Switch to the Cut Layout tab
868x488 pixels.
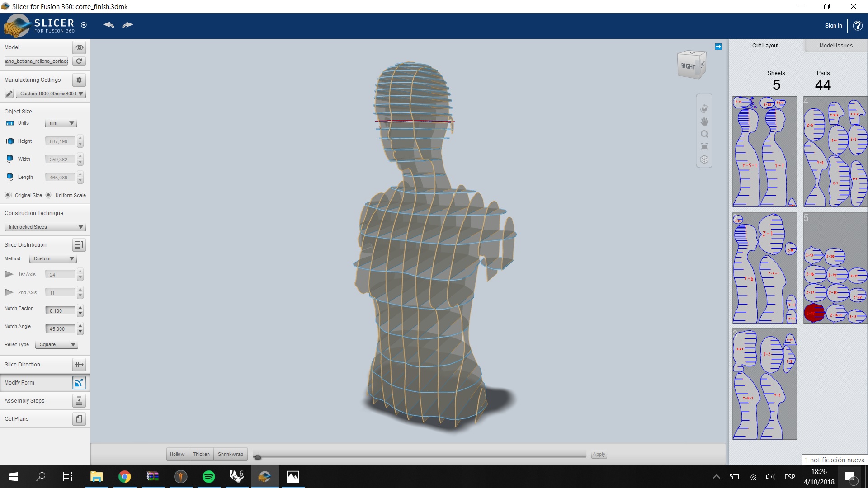pyautogui.click(x=765, y=46)
